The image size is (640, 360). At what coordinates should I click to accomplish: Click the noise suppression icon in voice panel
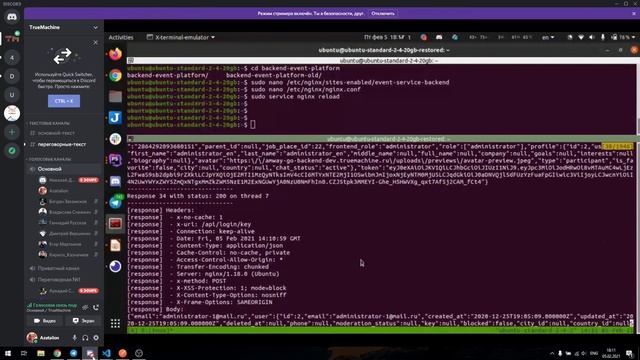point(85,307)
